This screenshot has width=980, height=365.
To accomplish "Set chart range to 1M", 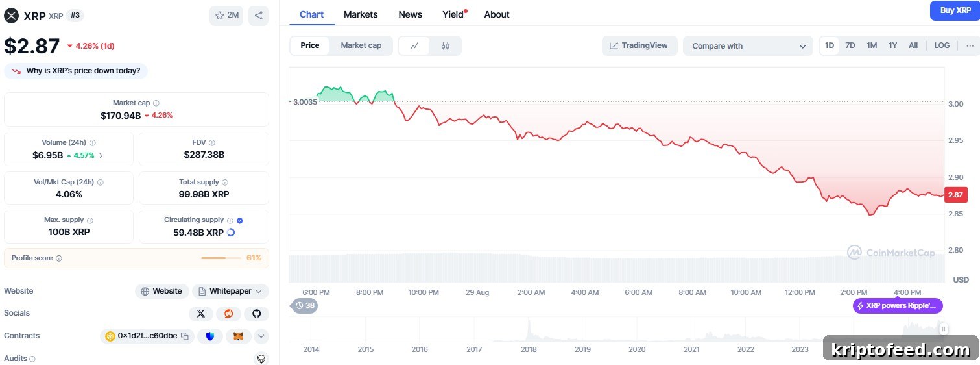I will click(x=872, y=45).
